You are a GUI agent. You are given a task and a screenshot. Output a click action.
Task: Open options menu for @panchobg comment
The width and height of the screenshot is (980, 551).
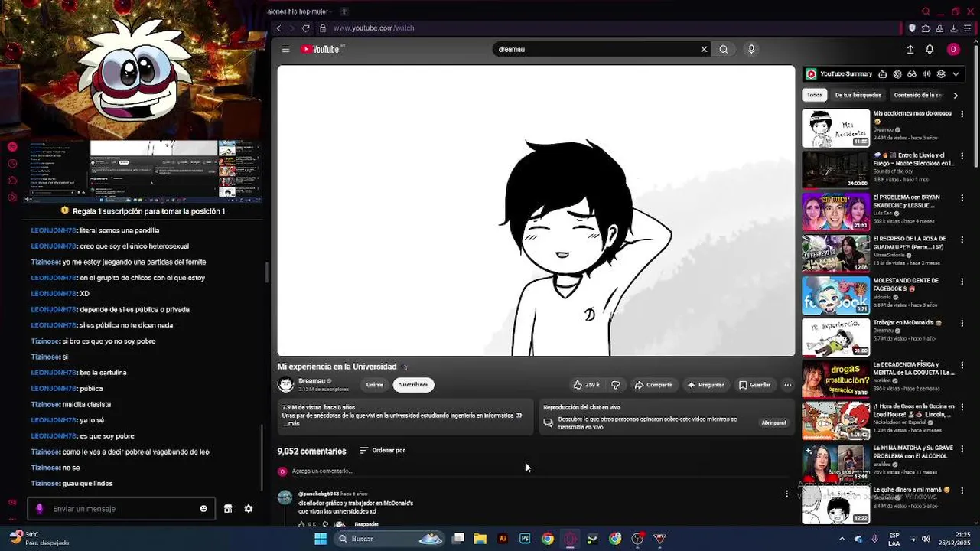(786, 494)
